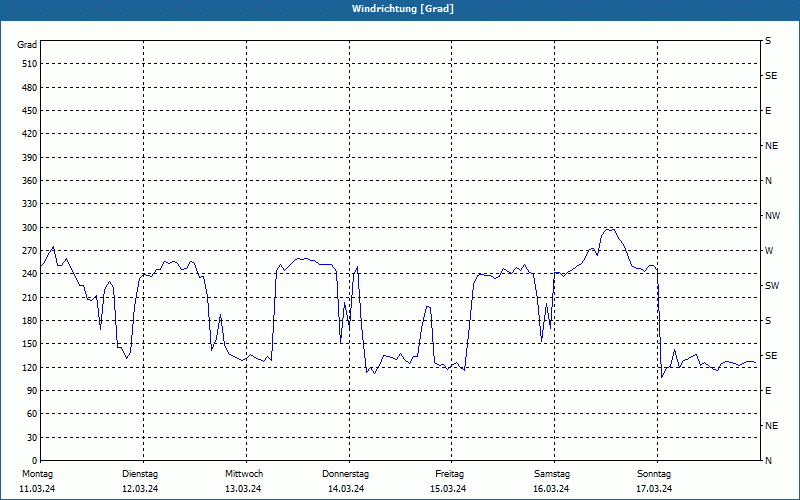Click the '390' y-axis label
Image resolution: width=800 pixels, height=500 pixels.
click(x=30, y=158)
